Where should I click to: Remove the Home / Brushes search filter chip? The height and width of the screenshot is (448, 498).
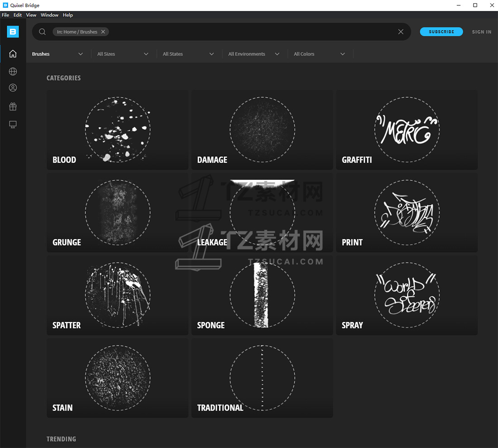pyautogui.click(x=103, y=32)
